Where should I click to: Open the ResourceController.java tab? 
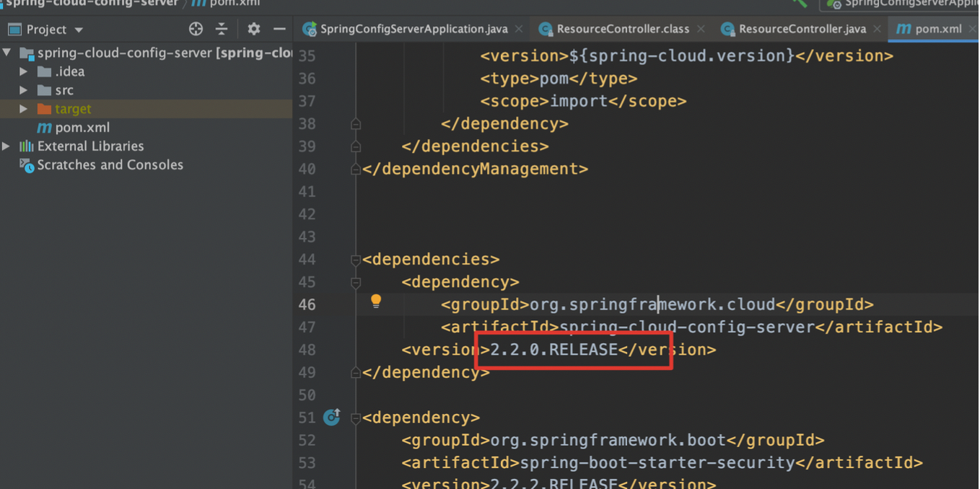801,29
